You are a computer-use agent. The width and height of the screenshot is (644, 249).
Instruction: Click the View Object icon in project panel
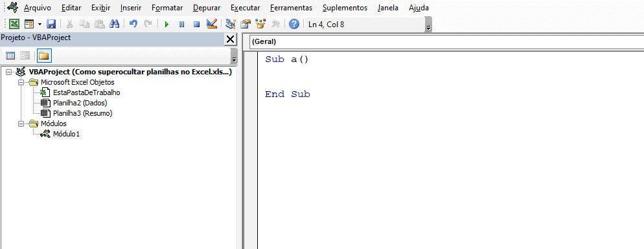pos(25,56)
